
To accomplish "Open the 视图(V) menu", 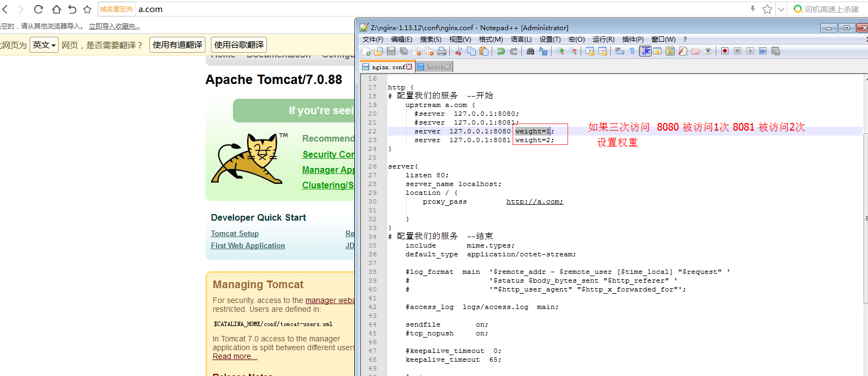I will click(460, 40).
